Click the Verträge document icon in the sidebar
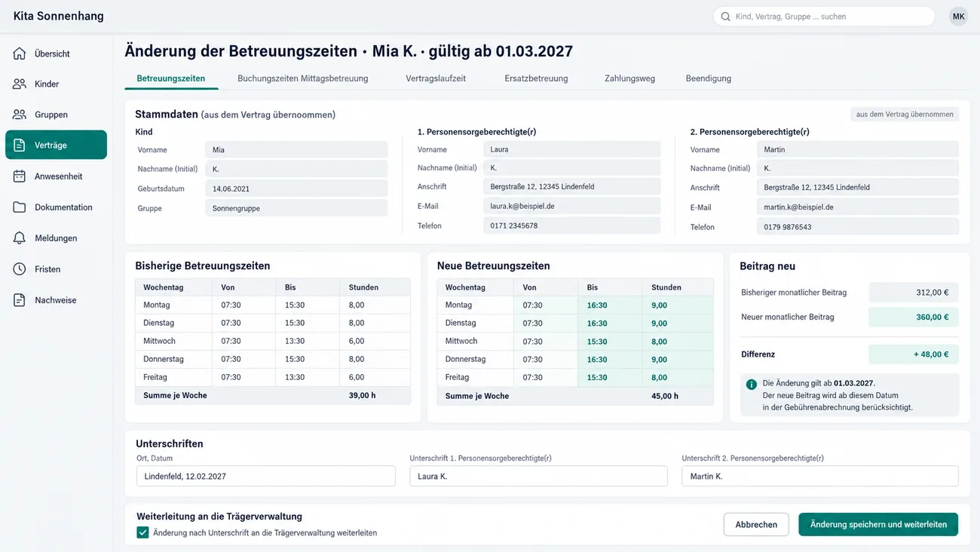Screen dimensions: 980x552 click(x=20, y=145)
